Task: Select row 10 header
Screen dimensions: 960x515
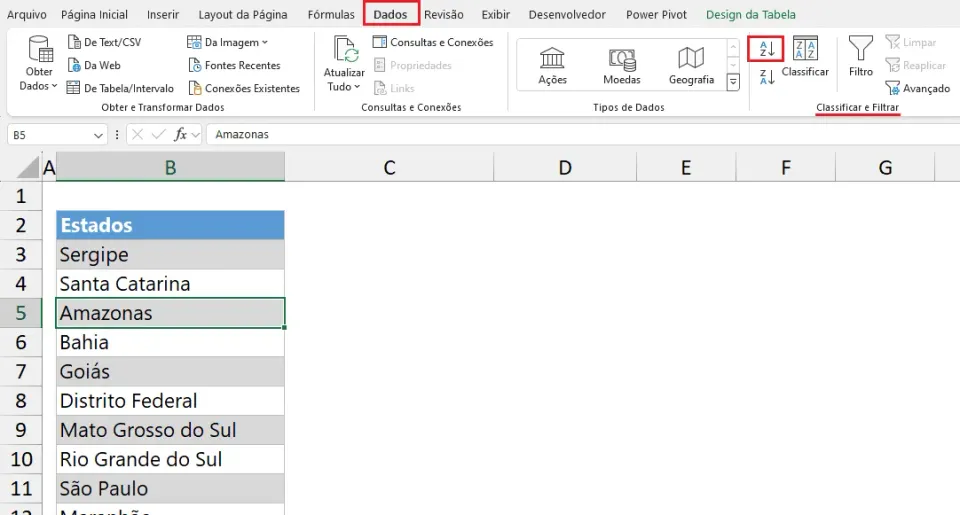Action: [x=21, y=459]
